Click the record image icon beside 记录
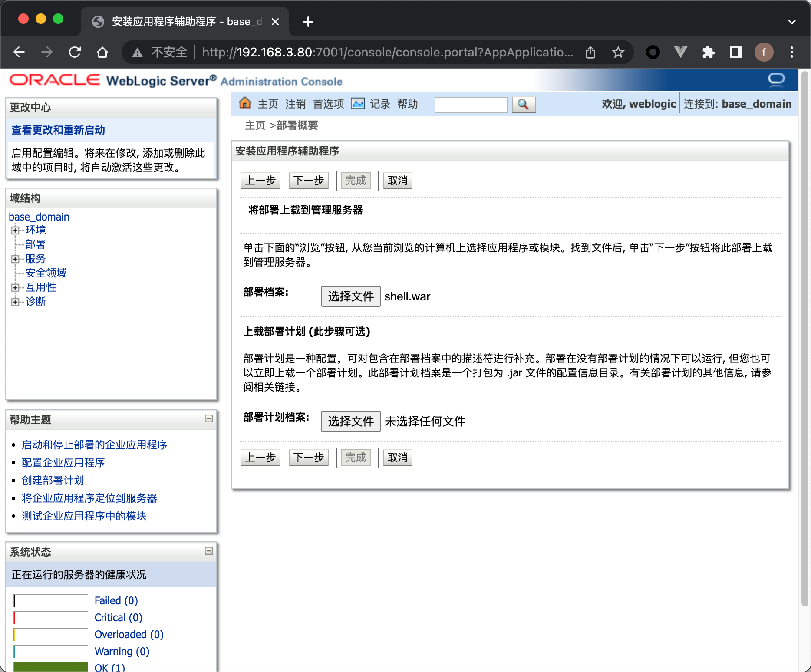The image size is (811, 672). click(357, 103)
